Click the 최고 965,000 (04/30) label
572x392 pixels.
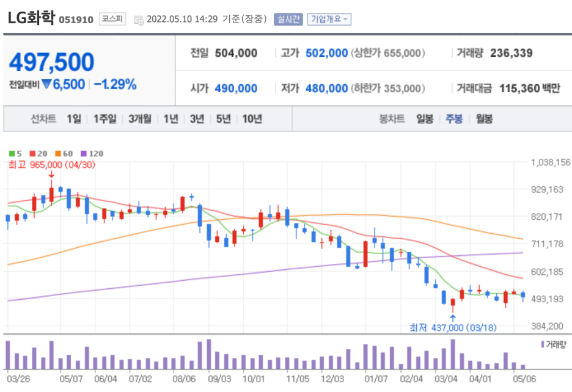click(52, 165)
